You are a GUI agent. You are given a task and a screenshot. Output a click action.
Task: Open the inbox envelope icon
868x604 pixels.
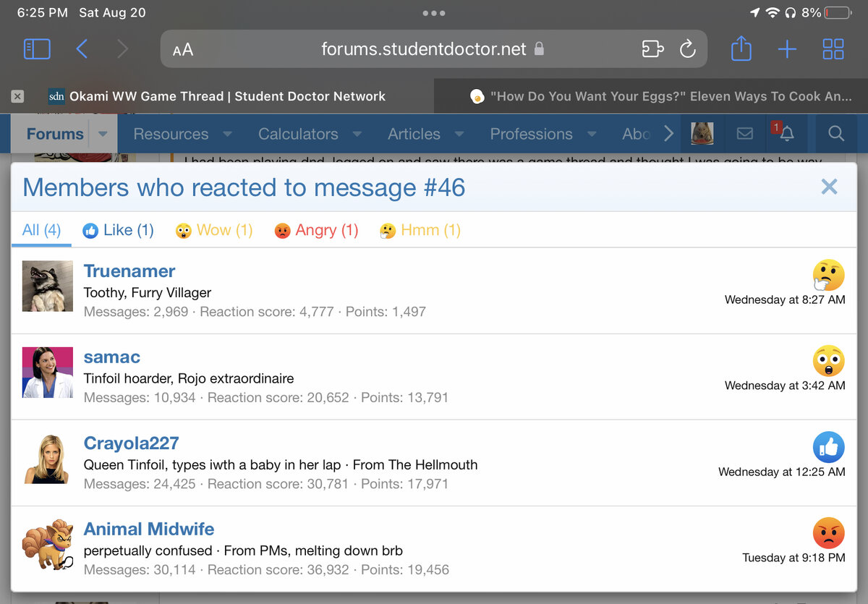(x=744, y=134)
